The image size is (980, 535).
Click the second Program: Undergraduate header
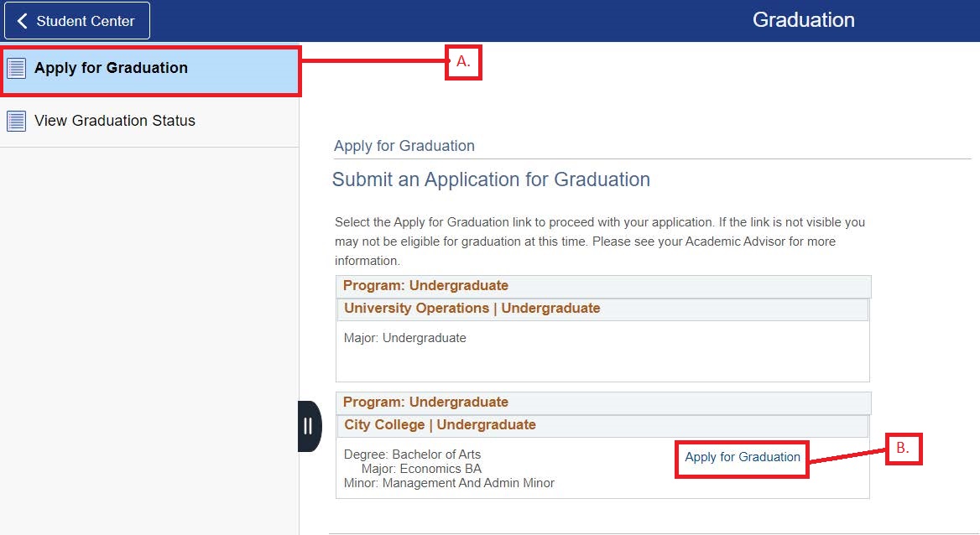click(x=425, y=402)
